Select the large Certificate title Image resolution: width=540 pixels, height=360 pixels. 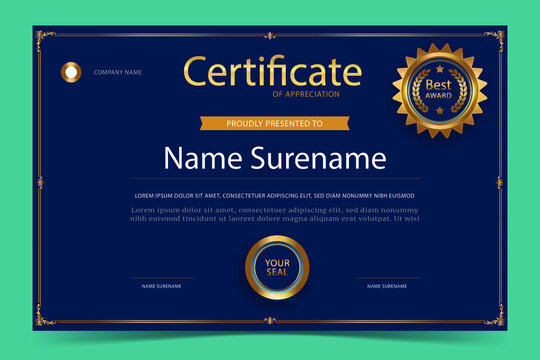coord(273,71)
